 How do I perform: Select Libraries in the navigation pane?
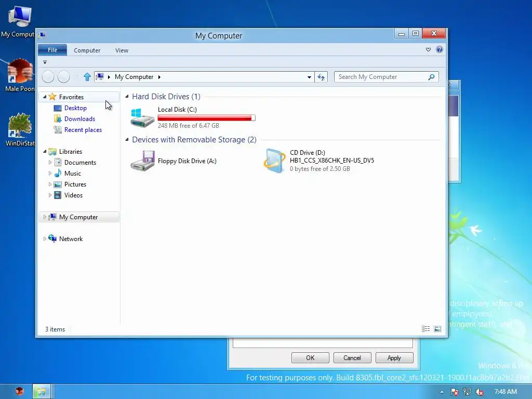tap(71, 152)
